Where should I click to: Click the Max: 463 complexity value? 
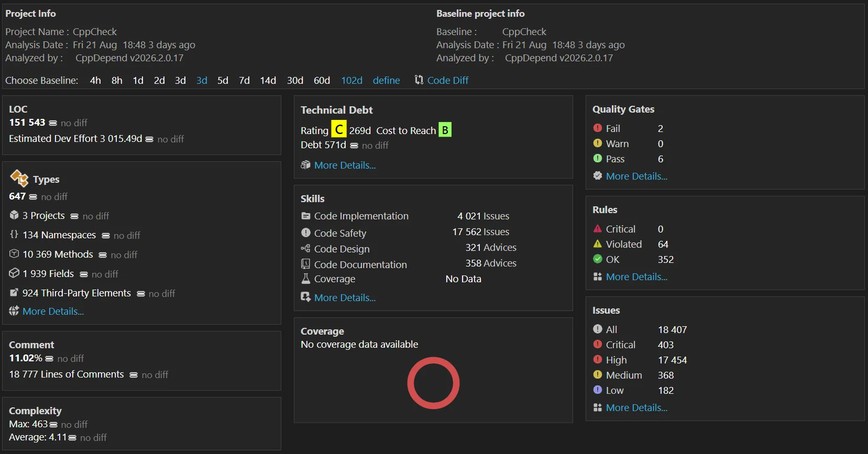click(28, 424)
